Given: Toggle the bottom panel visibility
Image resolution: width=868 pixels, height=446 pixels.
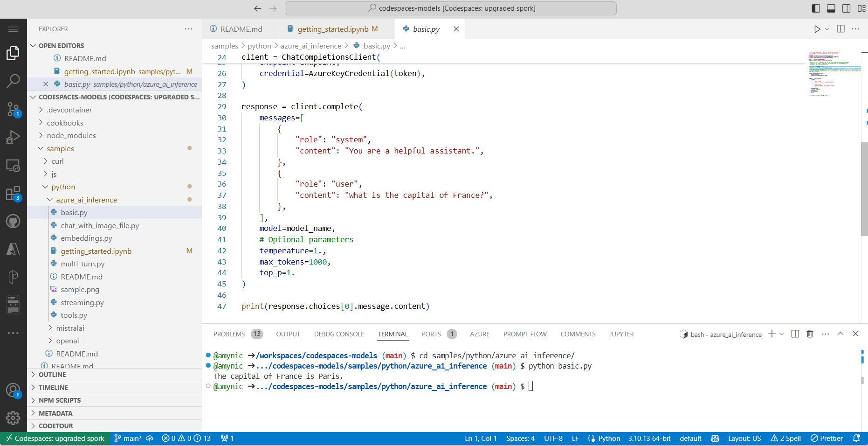Looking at the screenshot, I should (831, 8).
